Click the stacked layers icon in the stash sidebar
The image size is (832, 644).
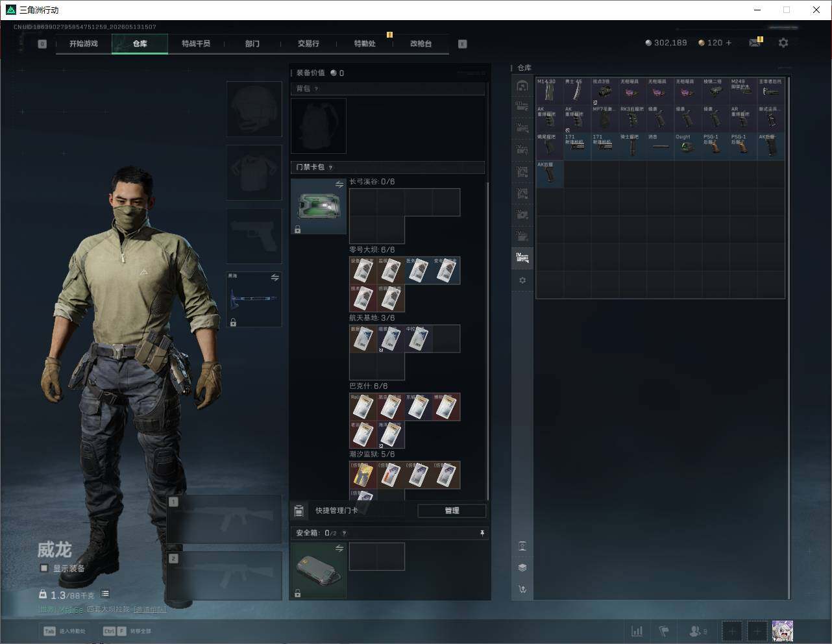(522, 567)
